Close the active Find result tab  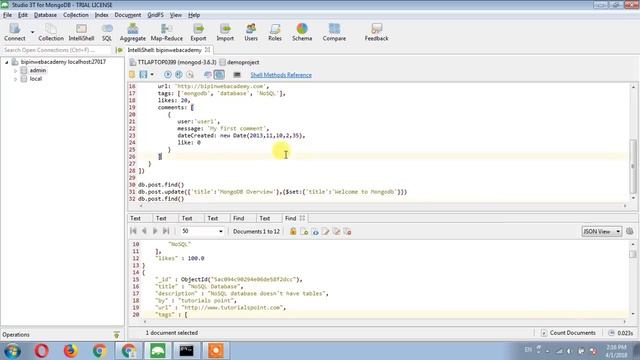pos(302,218)
